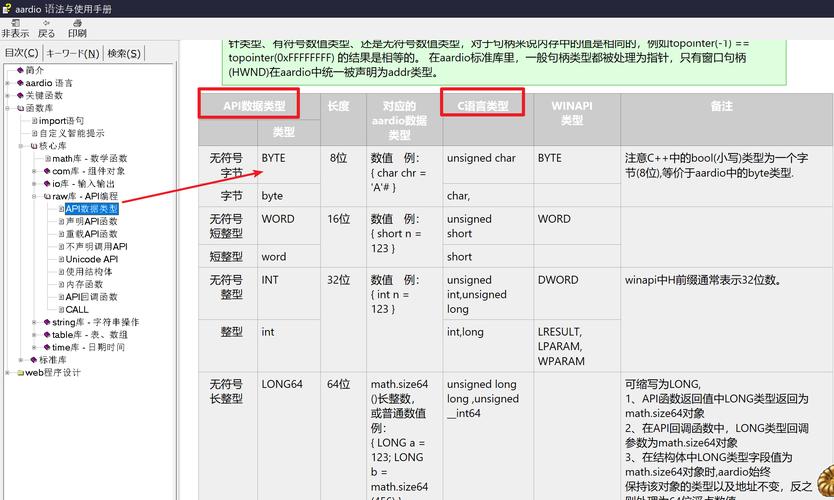
Task: Click the open-book icon beside 函数库
Action: tap(20, 108)
